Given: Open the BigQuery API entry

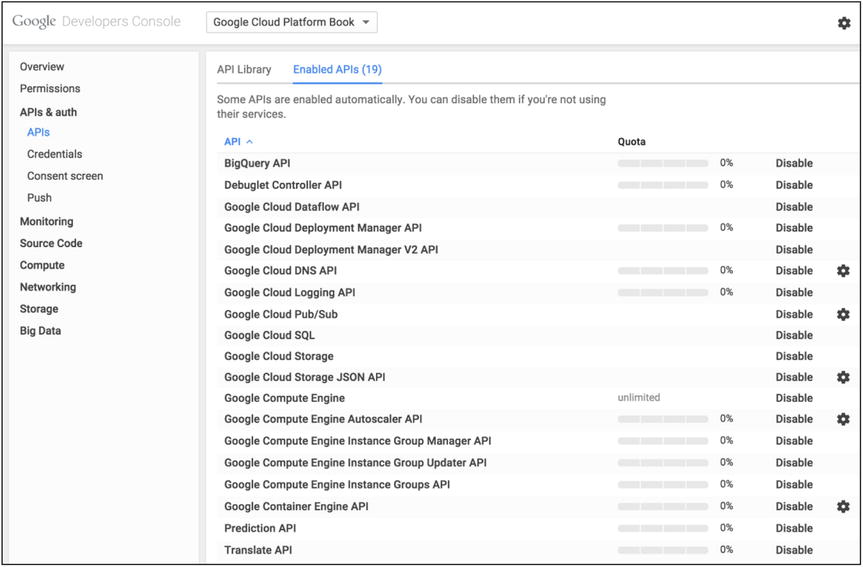Looking at the screenshot, I should tap(257, 163).
